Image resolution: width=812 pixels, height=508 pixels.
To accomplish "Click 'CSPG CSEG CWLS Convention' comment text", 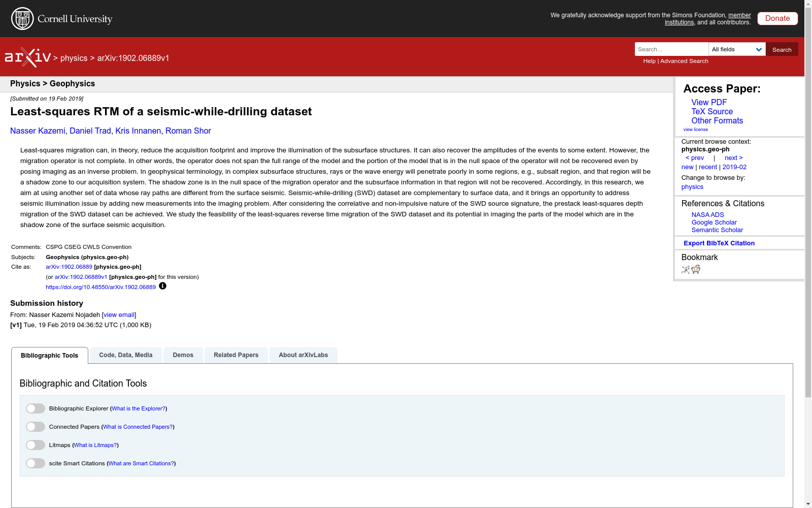I will point(88,247).
